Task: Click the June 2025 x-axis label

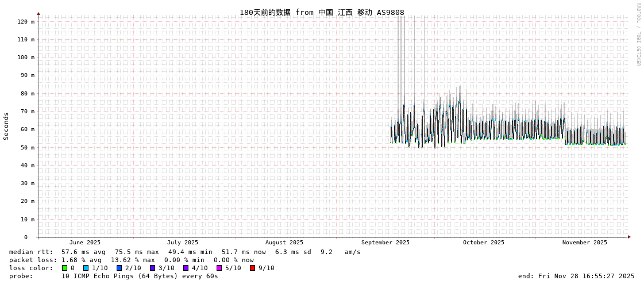Action: [85, 243]
